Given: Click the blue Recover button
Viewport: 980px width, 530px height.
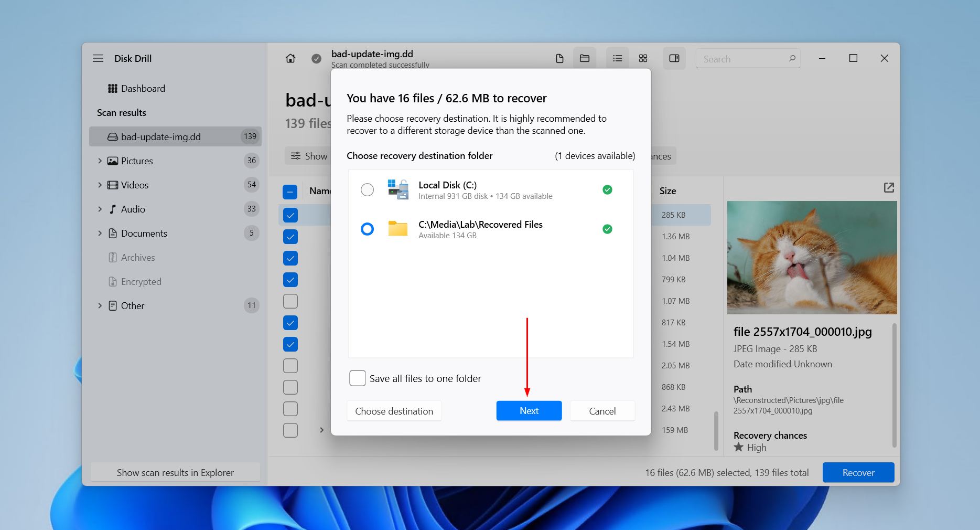Looking at the screenshot, I should (x=858, y=472).
